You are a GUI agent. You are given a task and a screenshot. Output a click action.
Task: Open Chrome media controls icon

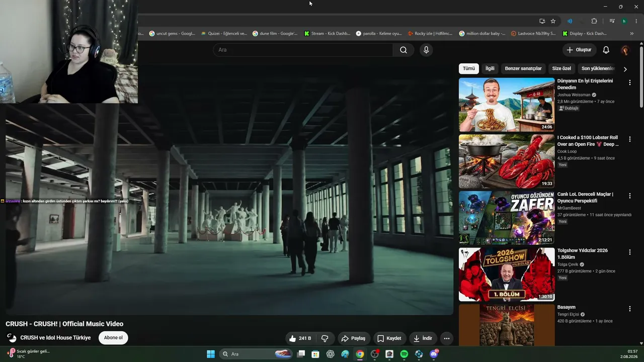point(612,21)
